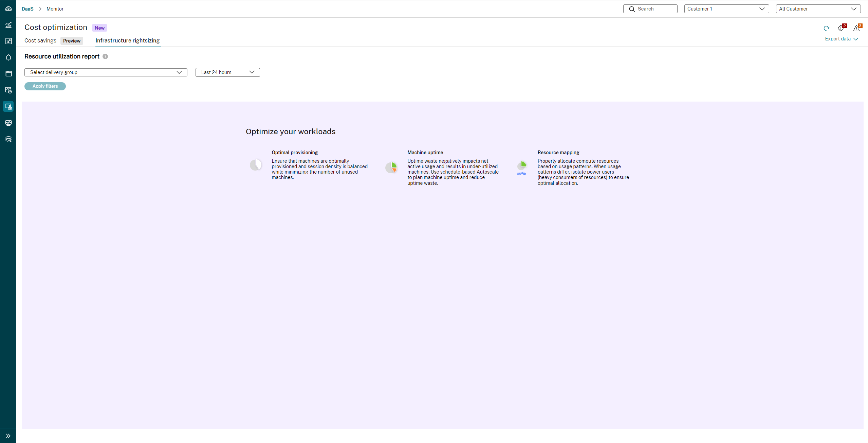Click the Apply filters button
868x443 pixels.
45,86
